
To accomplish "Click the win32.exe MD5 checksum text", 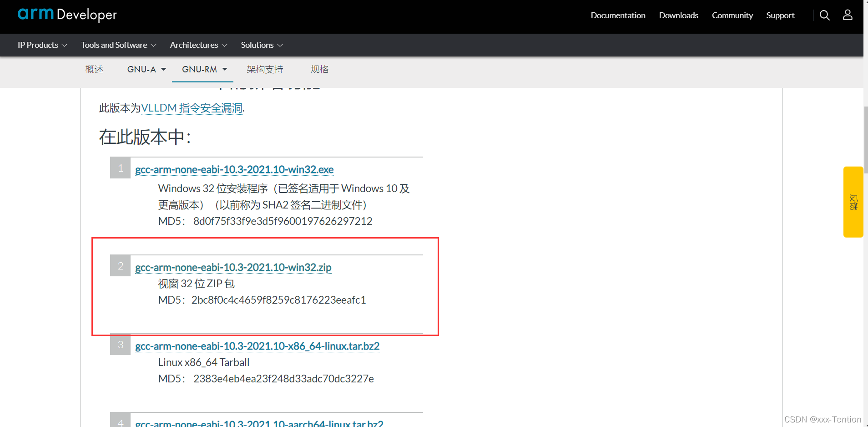I will coord(265,221).
